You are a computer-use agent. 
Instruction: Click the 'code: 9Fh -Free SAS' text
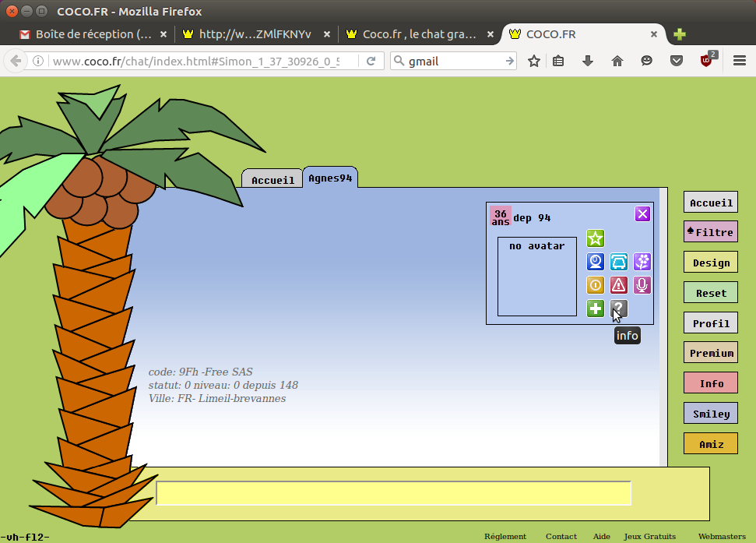[x=201, y=372]
